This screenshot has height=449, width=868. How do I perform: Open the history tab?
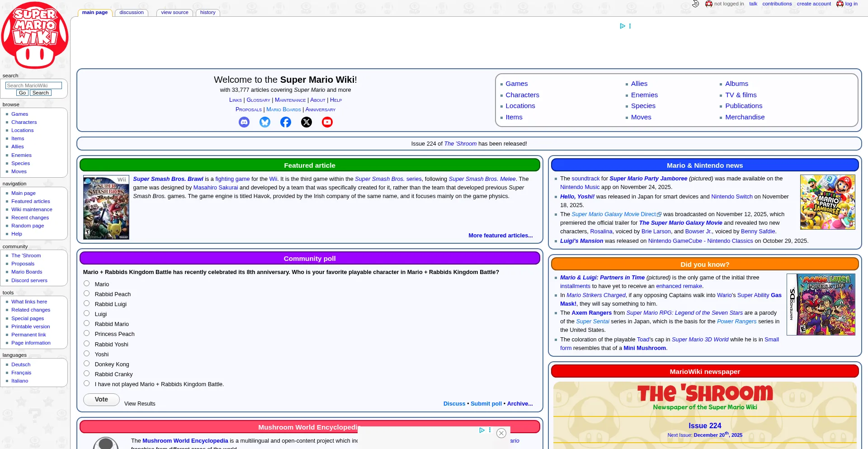(x=208, y=13)
